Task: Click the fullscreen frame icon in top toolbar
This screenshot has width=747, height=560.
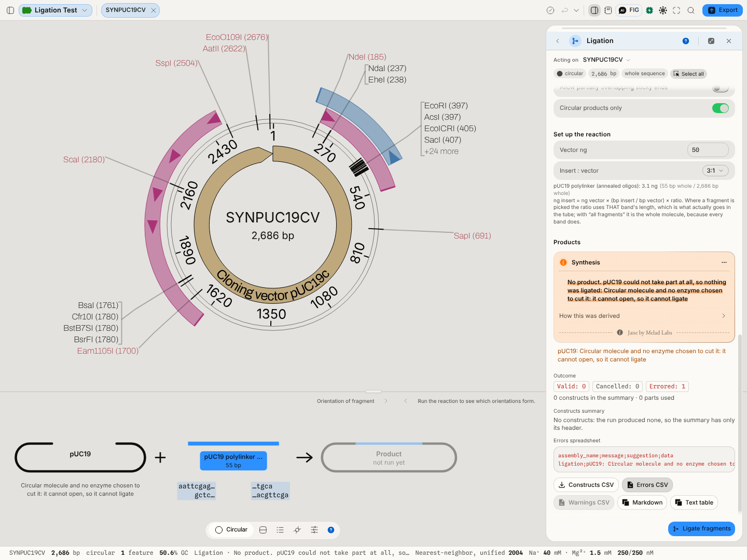Action: (676, 10)
